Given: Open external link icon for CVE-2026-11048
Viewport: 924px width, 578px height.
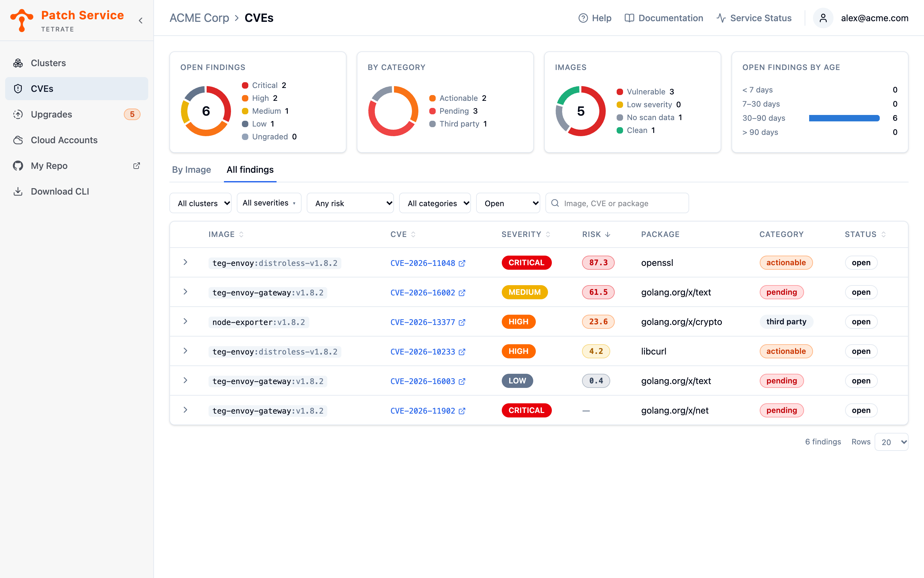Looking at the screenshot, I should [462, 263].
